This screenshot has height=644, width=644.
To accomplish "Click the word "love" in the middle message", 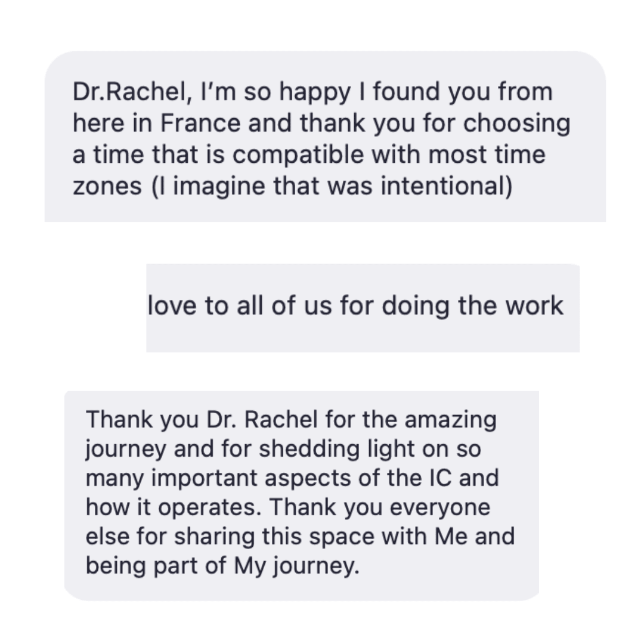I will (172, 306).
